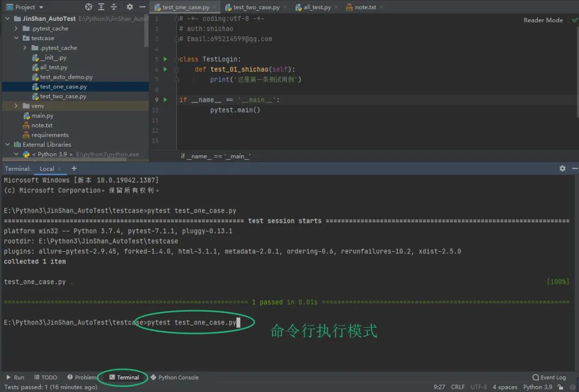579x392 pixels.
Task: Open Terminal panel settings gear
Action: 562,169
